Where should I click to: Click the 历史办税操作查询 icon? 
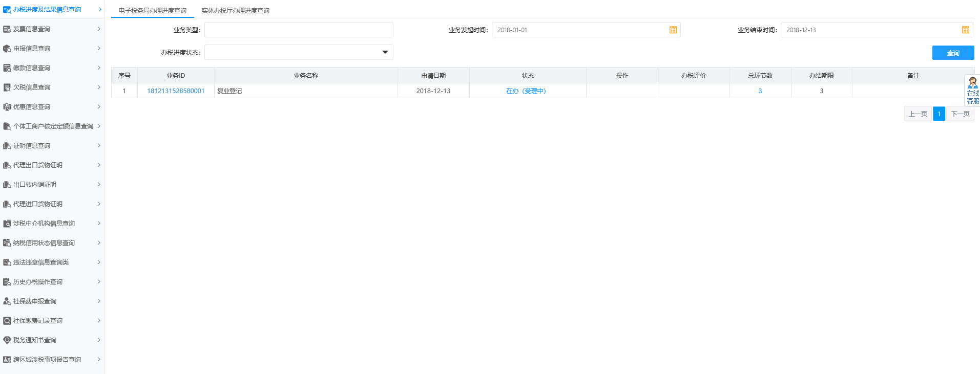point(7,282)
